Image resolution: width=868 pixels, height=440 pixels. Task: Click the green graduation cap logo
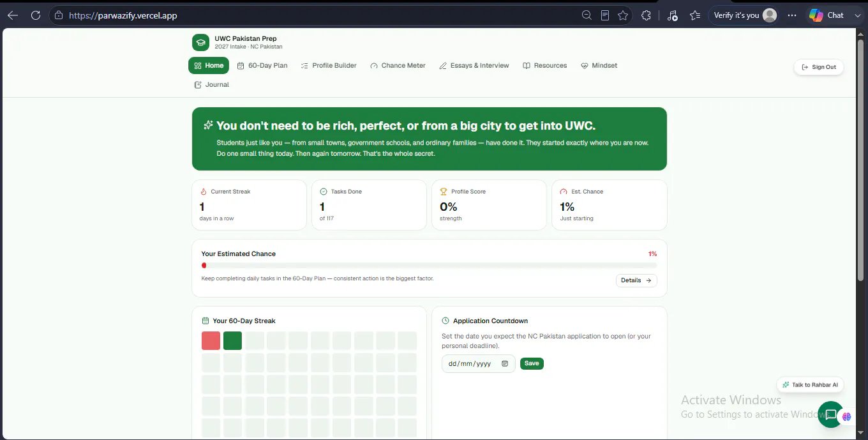tap(200, 42)
